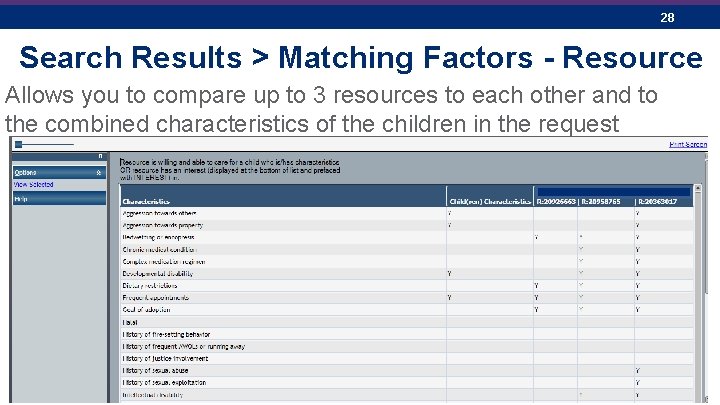Select resource column R:20026663
Screen dimensions: 720x405
tap(556, 201)
